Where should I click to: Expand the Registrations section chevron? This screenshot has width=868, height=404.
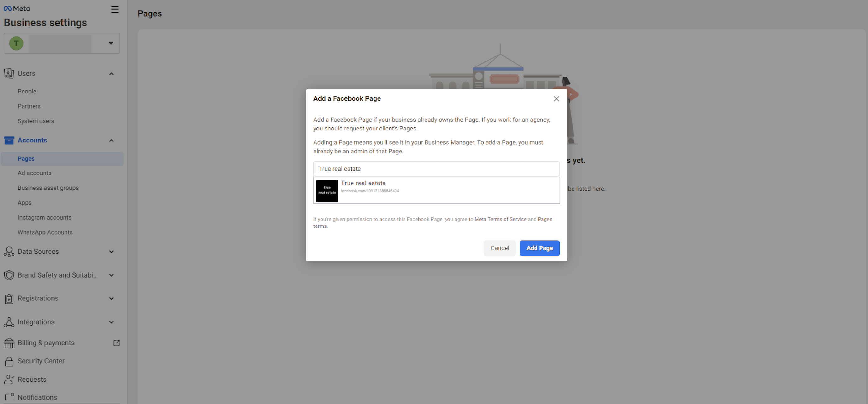[112, 298]
